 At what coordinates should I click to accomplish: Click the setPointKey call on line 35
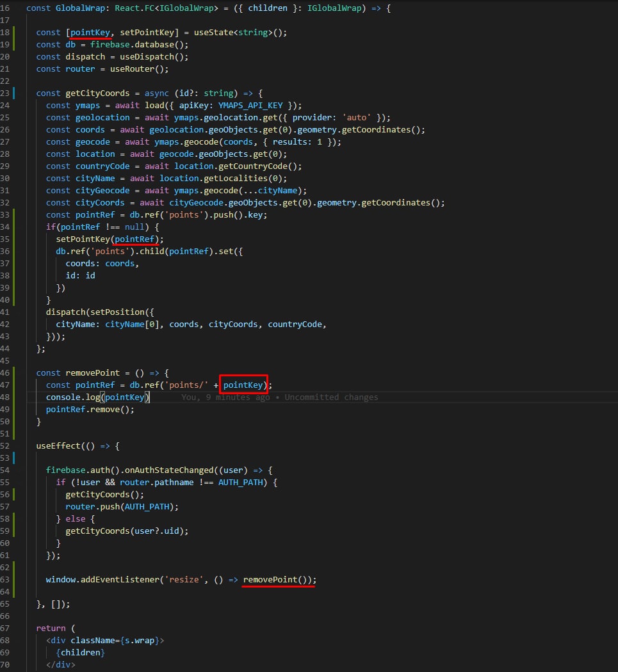[83, 239]
